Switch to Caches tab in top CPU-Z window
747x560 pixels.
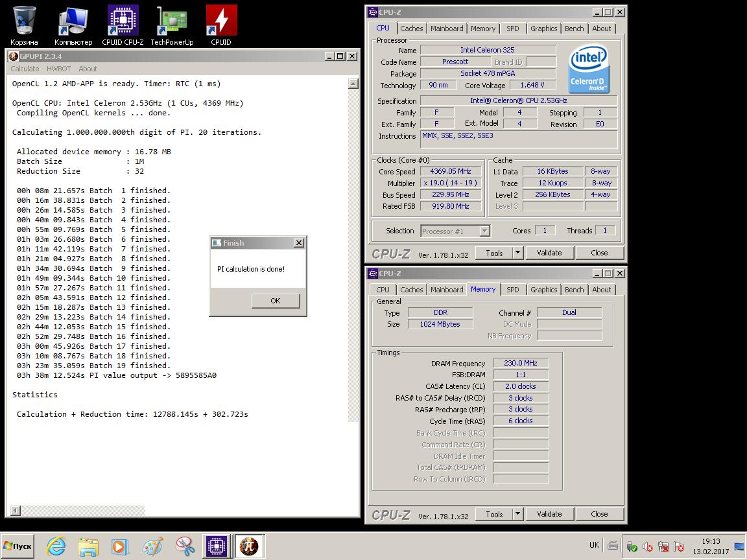(411, 29)
